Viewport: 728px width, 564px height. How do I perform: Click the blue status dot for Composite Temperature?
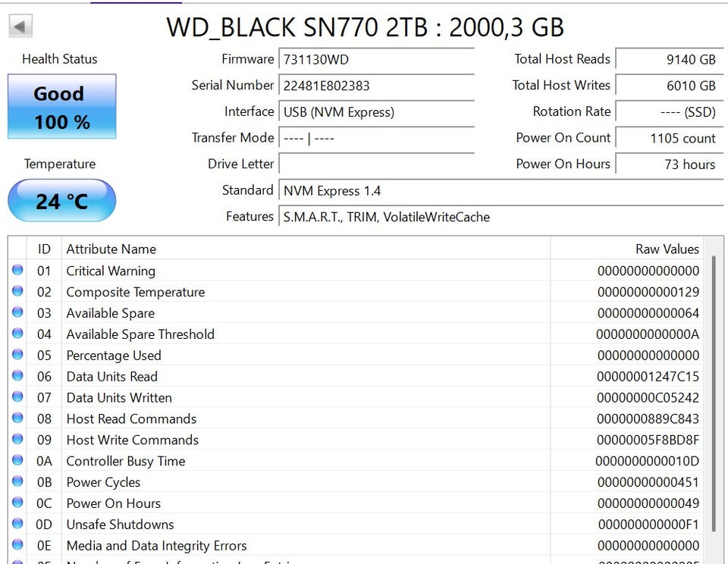tap(17, 291)
